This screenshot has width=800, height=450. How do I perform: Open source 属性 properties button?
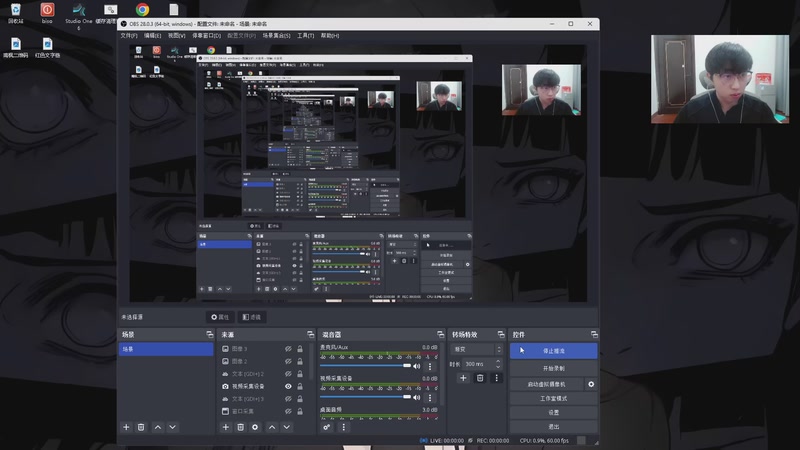pyautogui.click(x=220, y=317)
